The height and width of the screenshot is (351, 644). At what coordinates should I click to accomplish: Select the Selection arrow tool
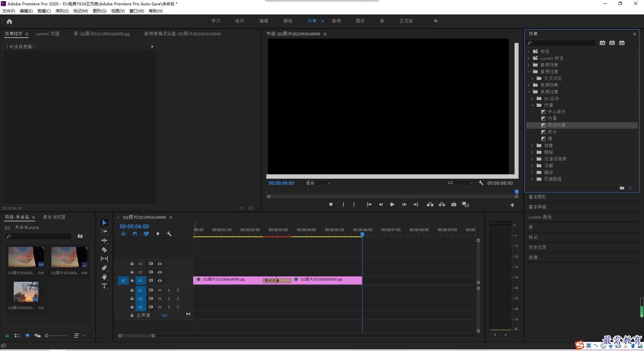coord(104,223)
